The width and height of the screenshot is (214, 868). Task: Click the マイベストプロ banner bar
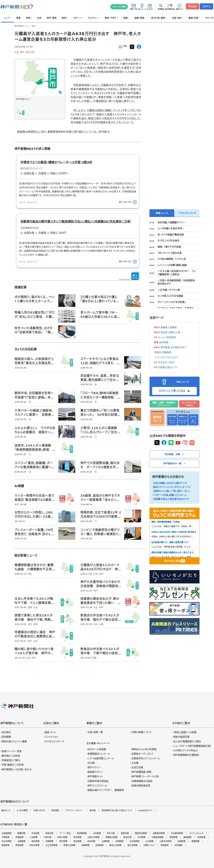(x=174, y=561)
